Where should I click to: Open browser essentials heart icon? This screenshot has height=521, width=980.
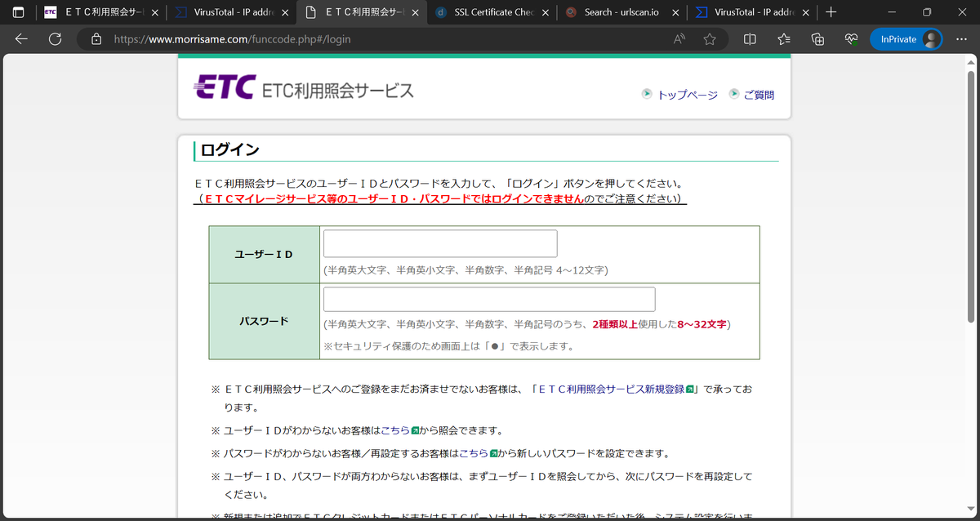[x=851, y=39]
